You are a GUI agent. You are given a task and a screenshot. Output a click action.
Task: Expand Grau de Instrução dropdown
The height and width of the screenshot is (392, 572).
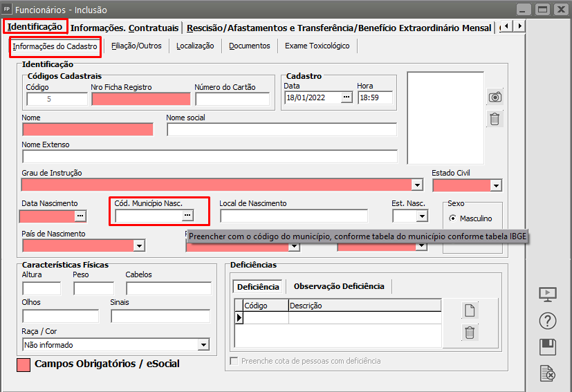417,185
